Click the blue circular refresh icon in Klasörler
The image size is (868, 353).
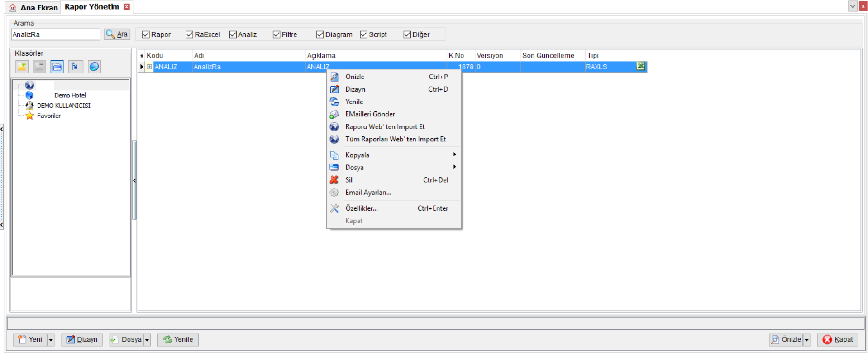[x=94, y=67]
